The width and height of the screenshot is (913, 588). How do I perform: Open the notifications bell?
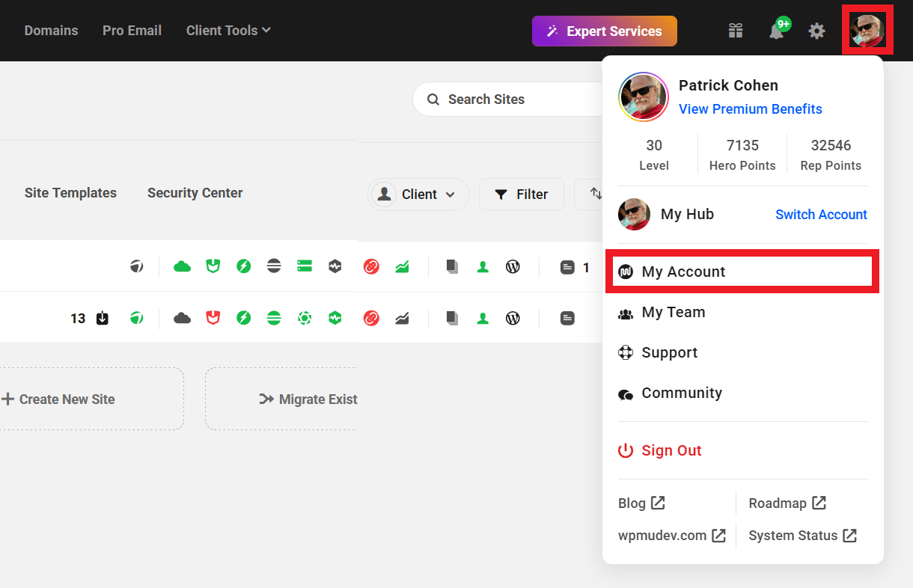coord(777,31)
